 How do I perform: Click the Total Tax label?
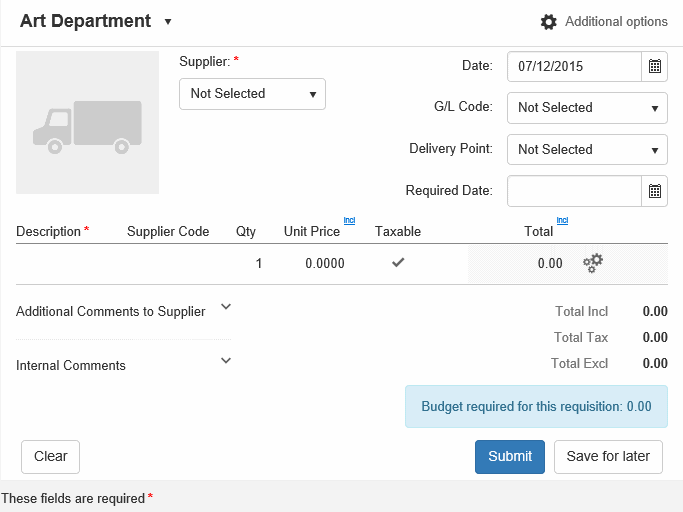point(581,337)
